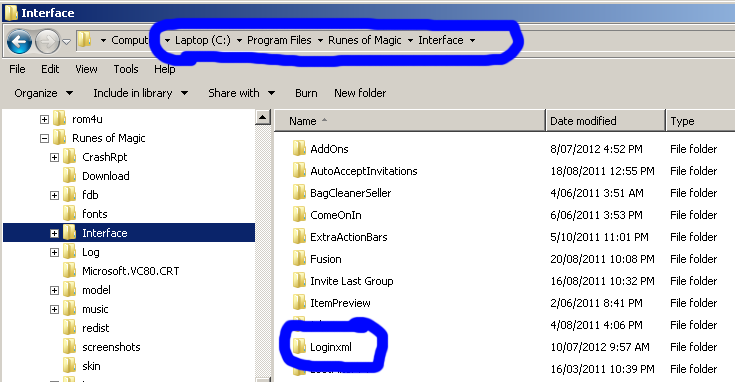Click fdb folder icon in tree
The height and width of the screenshot is (382, 735).
click(69, 195)
